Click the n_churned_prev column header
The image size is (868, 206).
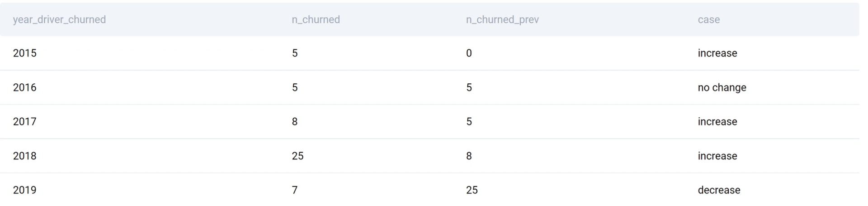pyautogui.click(x=502, y=19)
